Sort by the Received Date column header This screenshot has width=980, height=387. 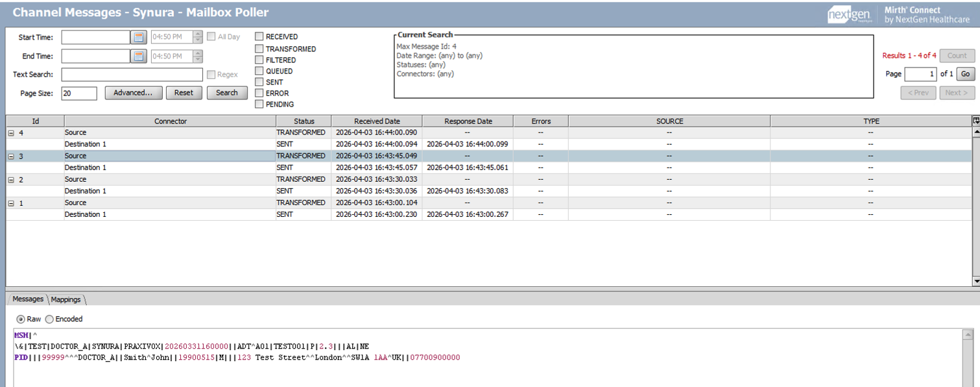377,121
